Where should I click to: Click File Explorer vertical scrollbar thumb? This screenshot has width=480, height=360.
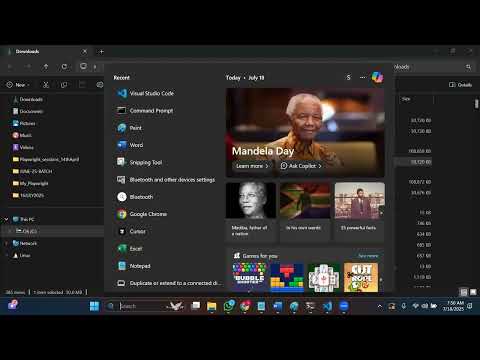point(476,103)
